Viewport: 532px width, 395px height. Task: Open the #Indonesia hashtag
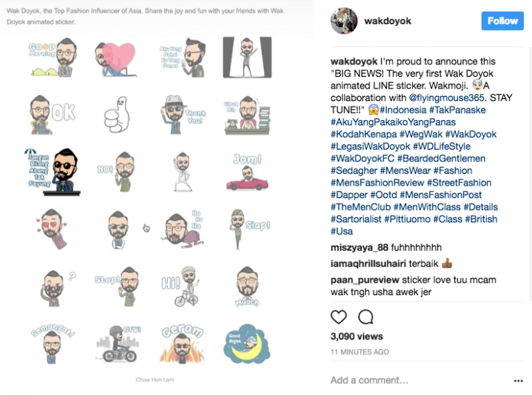(402, 110)
